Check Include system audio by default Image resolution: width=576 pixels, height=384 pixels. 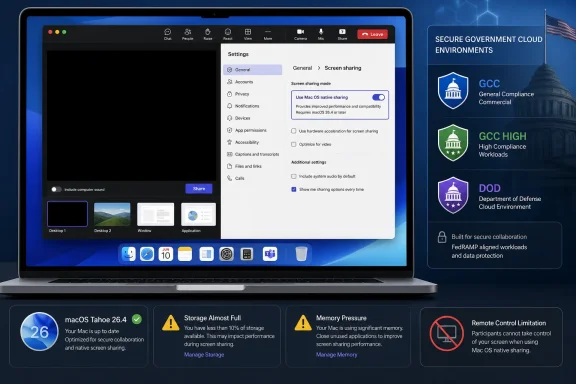pos(294,176)
